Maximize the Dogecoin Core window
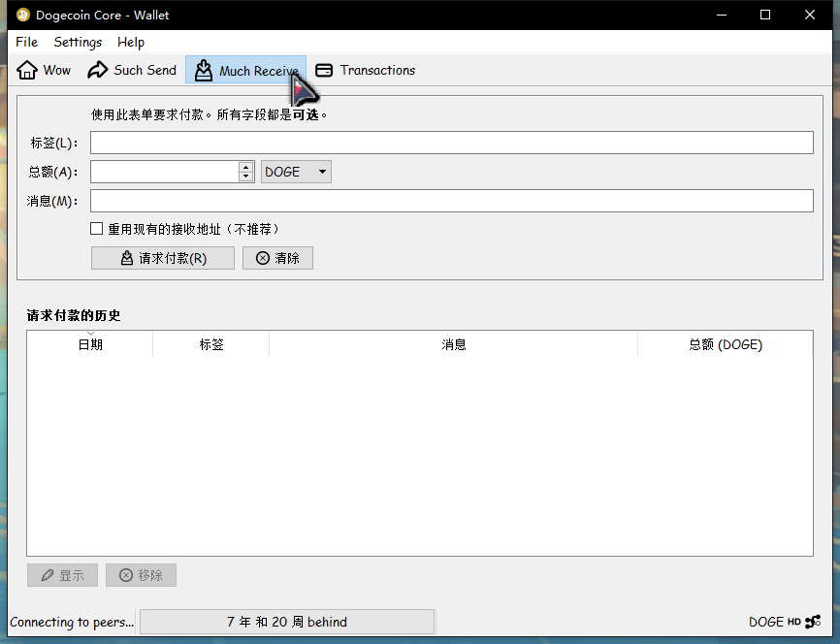This screenshot has width=840, height=644. [765, 15]
